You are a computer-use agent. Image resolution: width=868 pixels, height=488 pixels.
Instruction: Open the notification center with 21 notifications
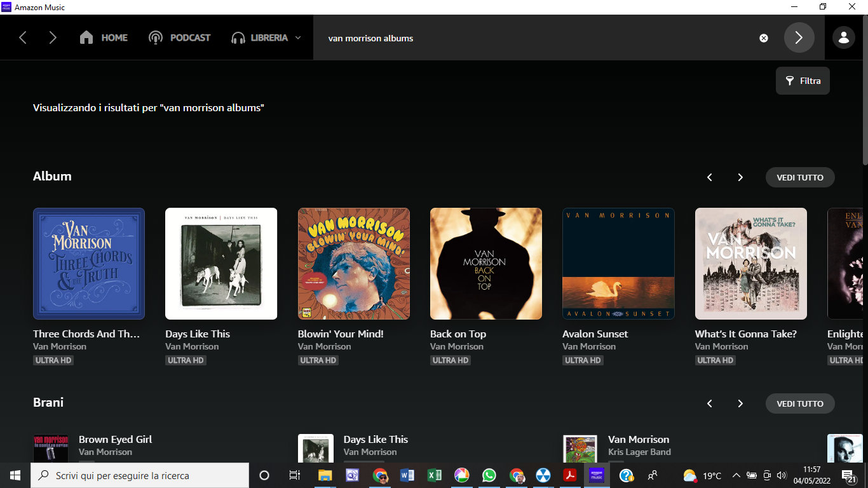pyautogui.click(x=849, y=475)
